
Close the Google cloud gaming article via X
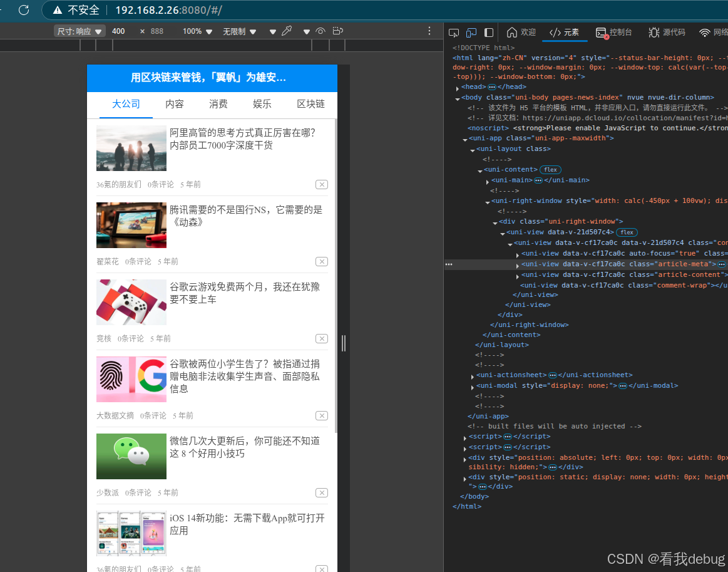[322, 339]
